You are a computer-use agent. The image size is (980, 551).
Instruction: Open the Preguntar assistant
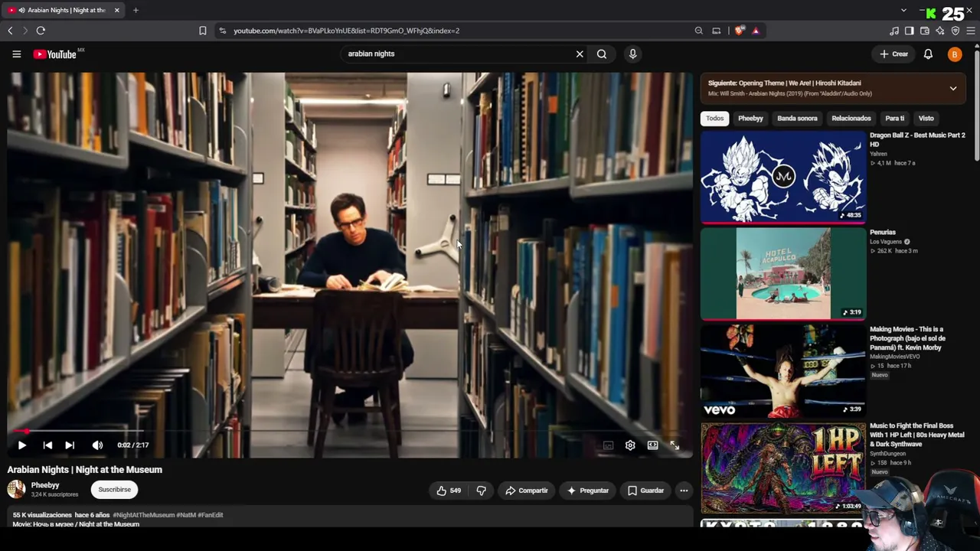(x=587, y=491)
